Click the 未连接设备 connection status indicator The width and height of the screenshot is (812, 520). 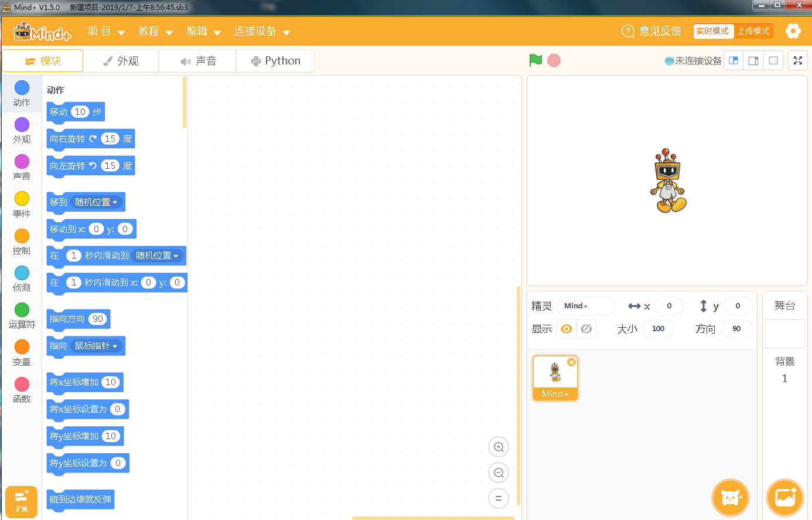(693, 60)
